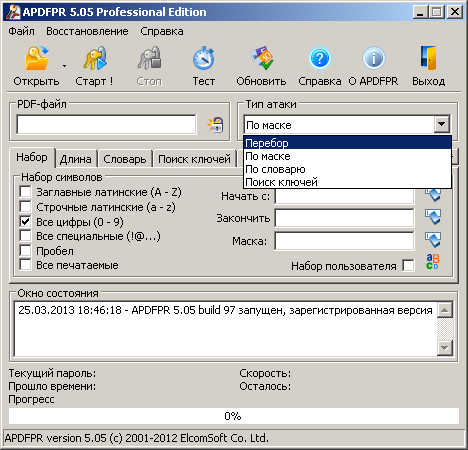Click the status window scroll-down arrow
Image resolution: width=468 pixels, height=450 pixels.
pyautogui.click(x=445, y=348)
